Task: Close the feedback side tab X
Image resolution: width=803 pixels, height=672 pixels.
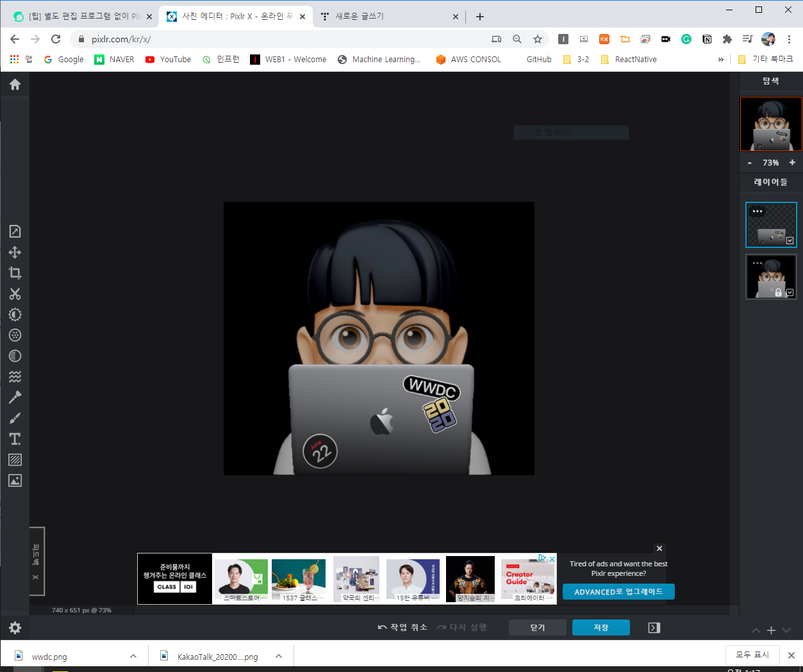Action: (x=35, y=577)
